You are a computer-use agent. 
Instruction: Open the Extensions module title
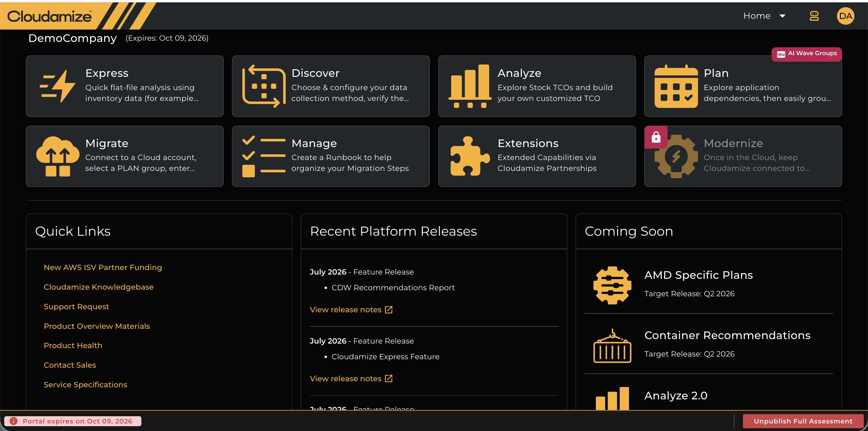click(528, 143)
